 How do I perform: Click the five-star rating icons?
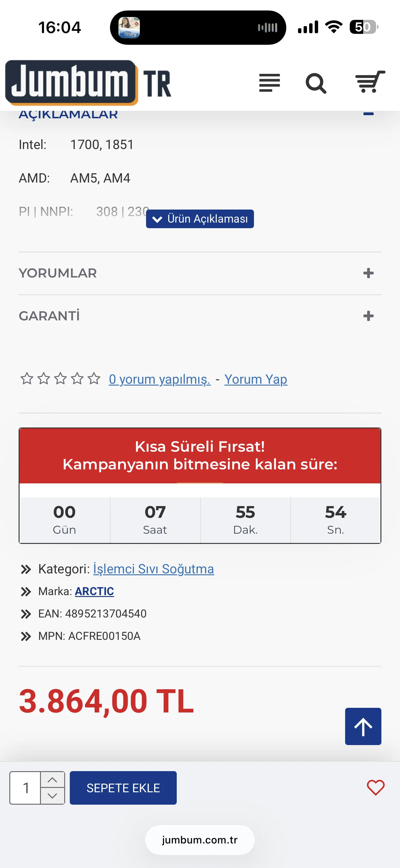point(60,379)
